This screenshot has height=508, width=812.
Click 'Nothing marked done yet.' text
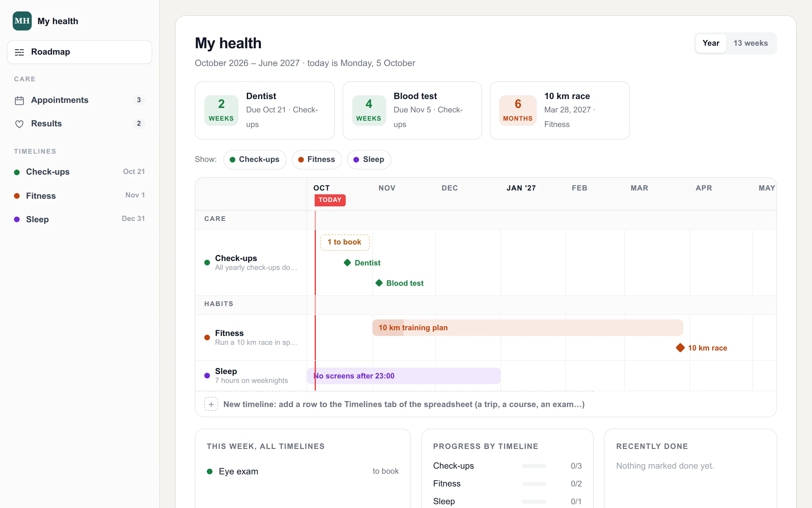[x=665, y=466]
